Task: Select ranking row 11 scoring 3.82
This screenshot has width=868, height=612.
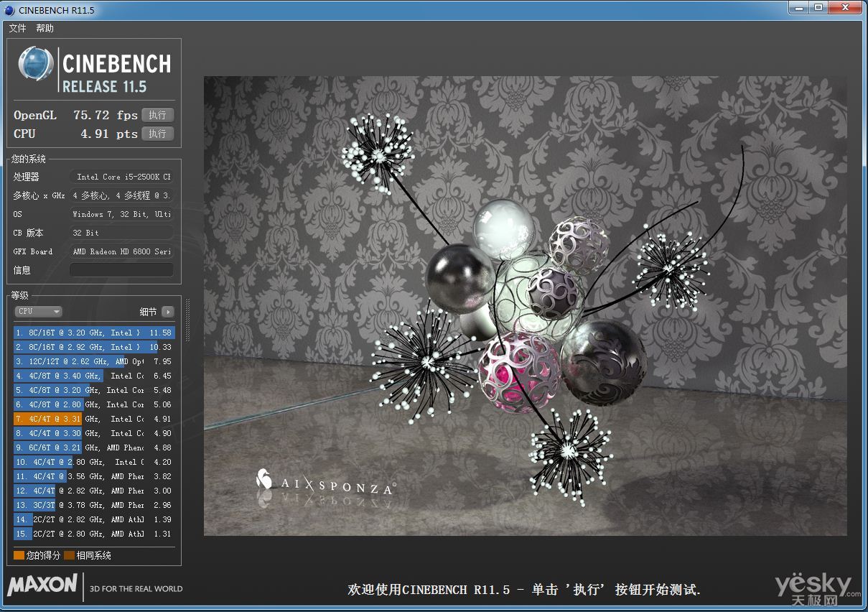Action: point(94,476)
